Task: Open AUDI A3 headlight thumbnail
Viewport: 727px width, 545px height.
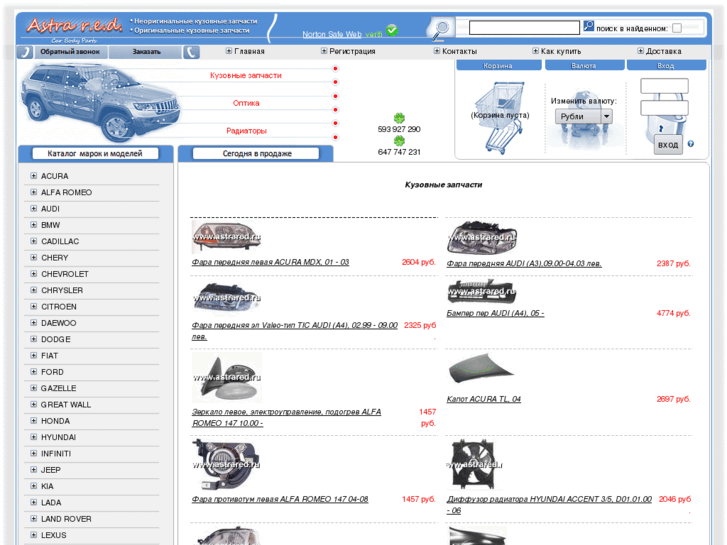Action: [x=481, y=237]
